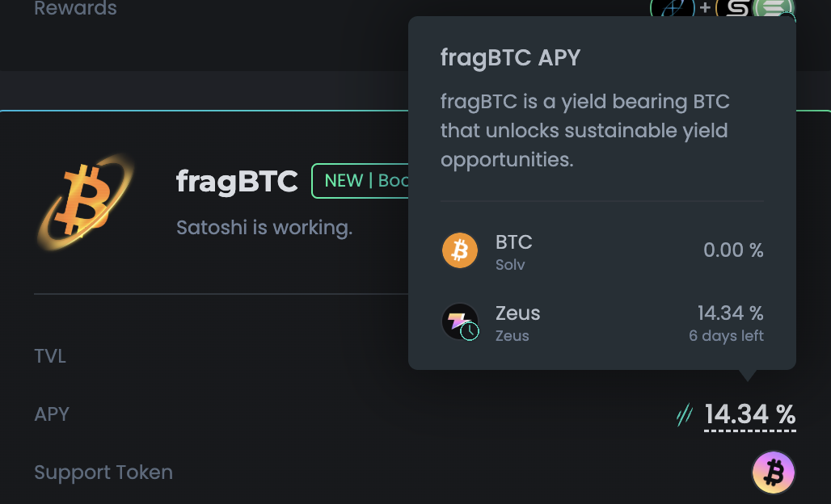Select the fragBTC title heading
The height and width of the screenshot is (504, 831).
(237, 181)
